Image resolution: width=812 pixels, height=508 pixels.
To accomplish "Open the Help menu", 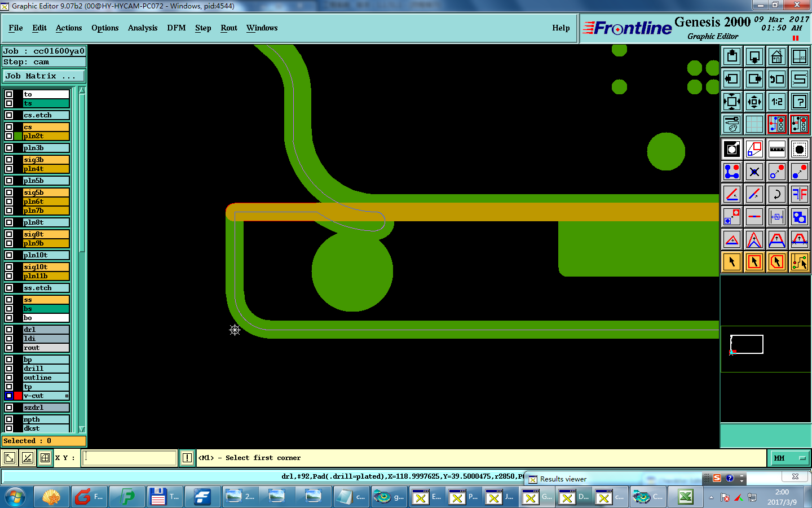I will point(561,28).
